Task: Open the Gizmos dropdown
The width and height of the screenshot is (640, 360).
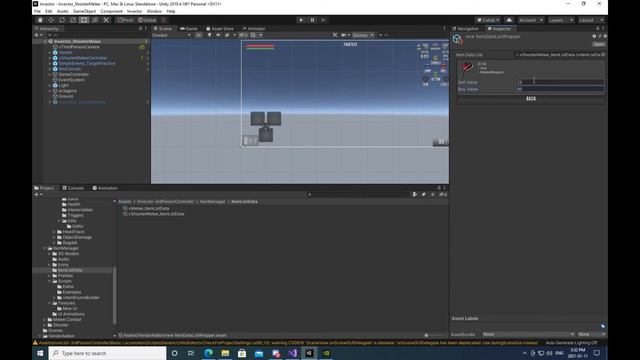Action: tap(363, 35)
